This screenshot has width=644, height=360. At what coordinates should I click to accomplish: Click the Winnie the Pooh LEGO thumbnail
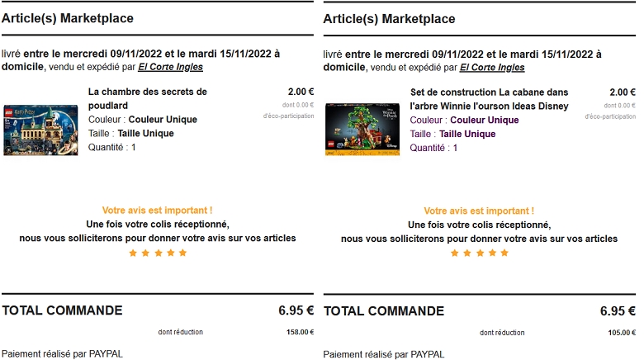[362, 129]
